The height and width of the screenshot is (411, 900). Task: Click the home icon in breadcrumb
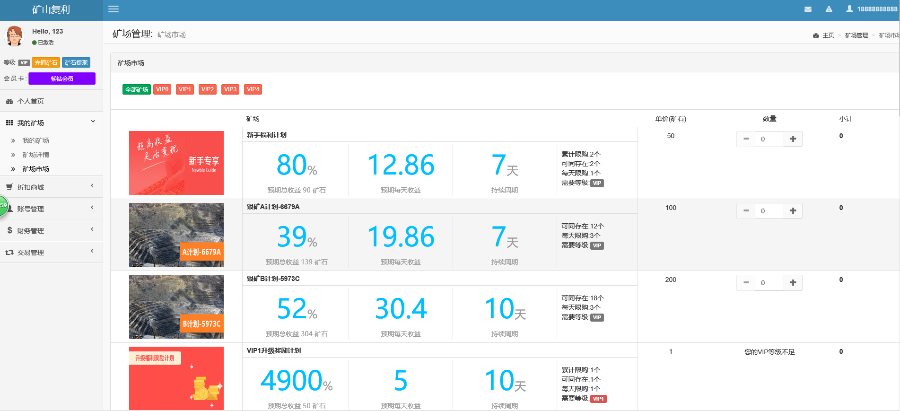tap(816, 35)
